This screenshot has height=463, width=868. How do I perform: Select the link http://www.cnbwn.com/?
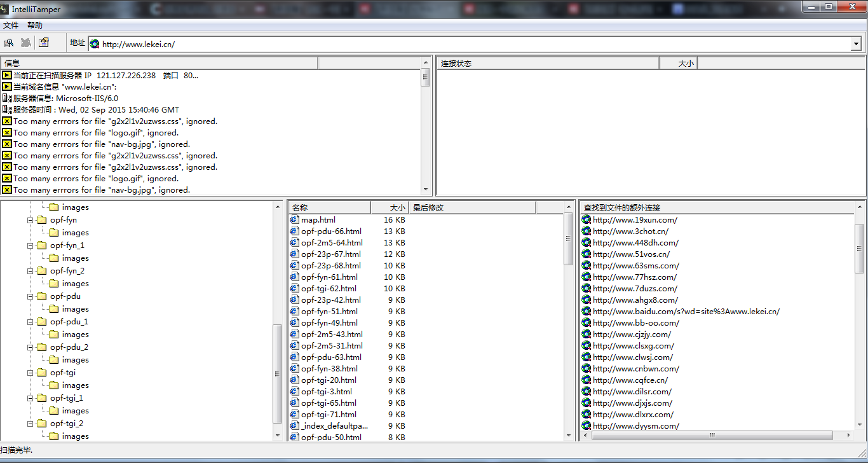(x=635, y=368)
